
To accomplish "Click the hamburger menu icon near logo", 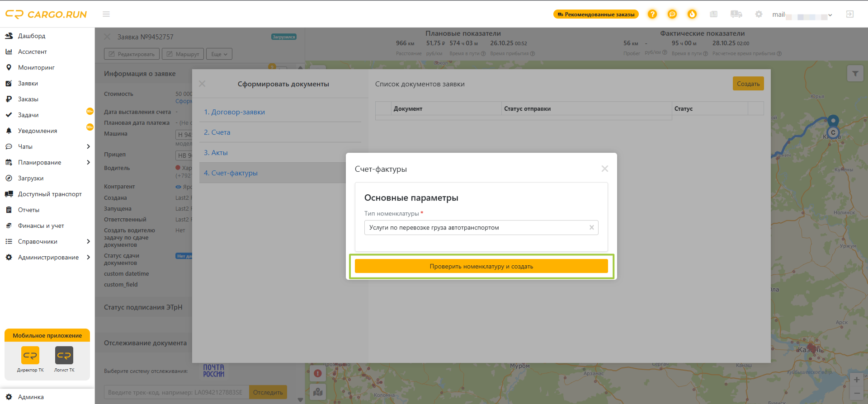I will click(x=106, y=14).
